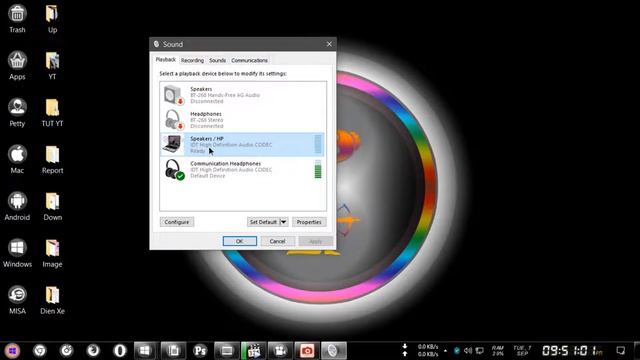This screenshot has width=640, height=360.
Task: Select the Communication Headphones device
Action: click(242, 169)
